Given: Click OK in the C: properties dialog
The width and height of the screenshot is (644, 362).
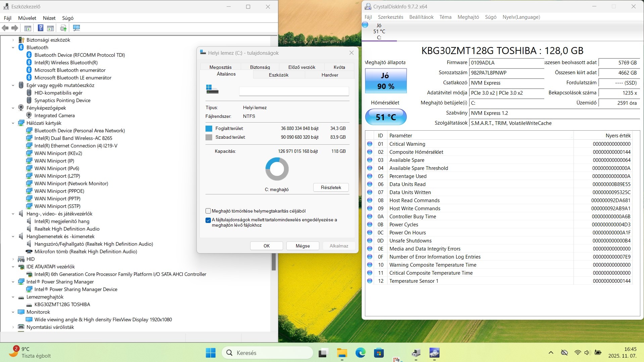Looking at the screenshot, I should 267,246.
